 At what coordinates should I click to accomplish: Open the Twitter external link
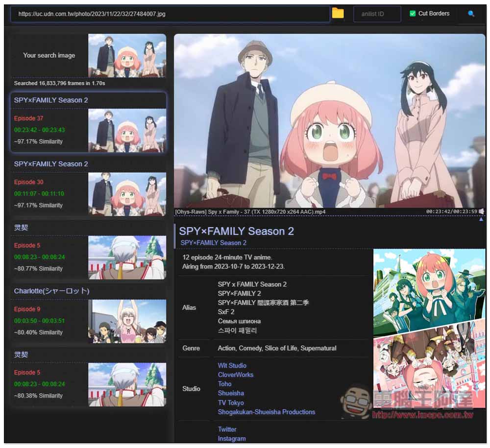227,429
